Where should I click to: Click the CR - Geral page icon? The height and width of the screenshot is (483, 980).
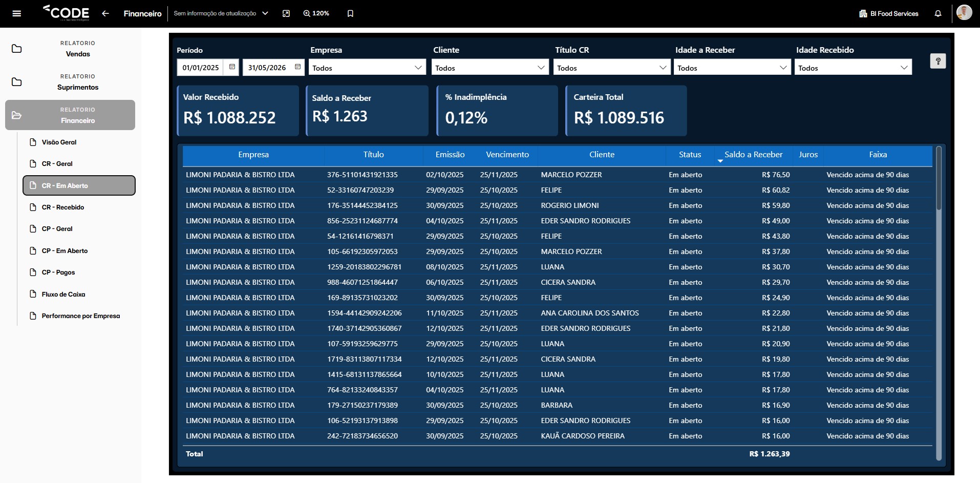(33, 164)
